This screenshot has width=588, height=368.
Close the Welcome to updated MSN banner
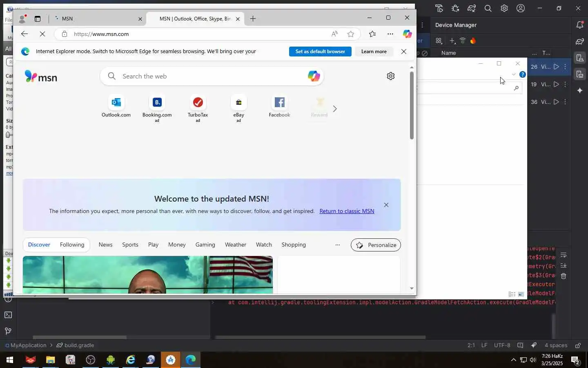pyautogui.click(x=386, y=205)
